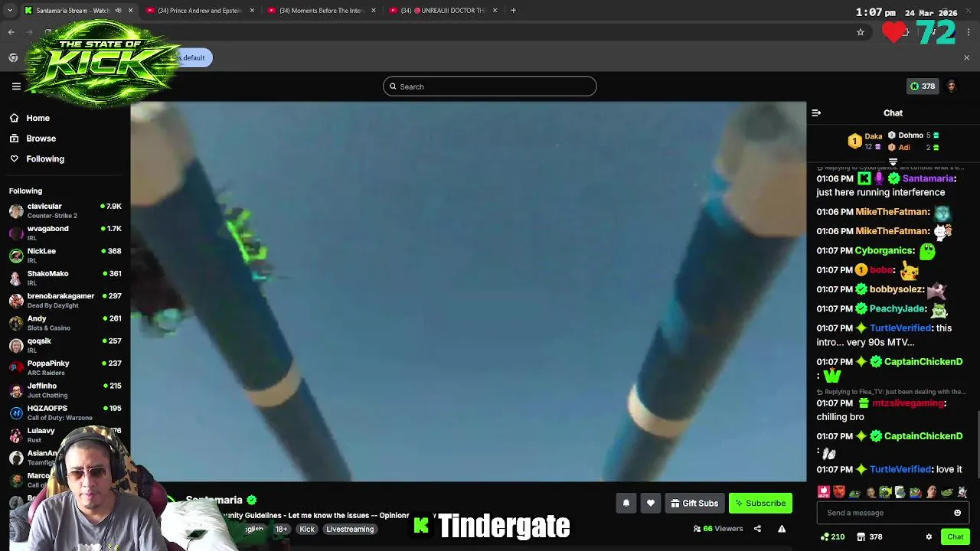Click the first MikeTheFatman chat username
980x551 pixels.
892,212
